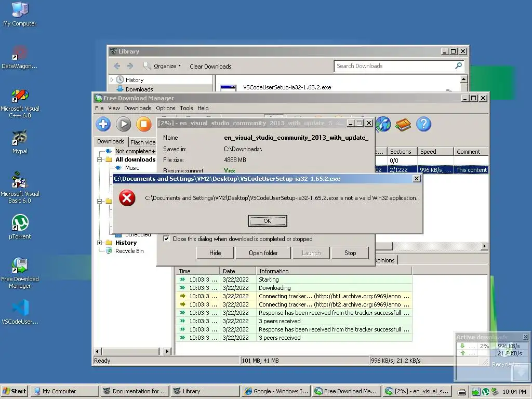532x399 pixels.
Task: Open Documentation for taskbar button
Action: point(135,391)
